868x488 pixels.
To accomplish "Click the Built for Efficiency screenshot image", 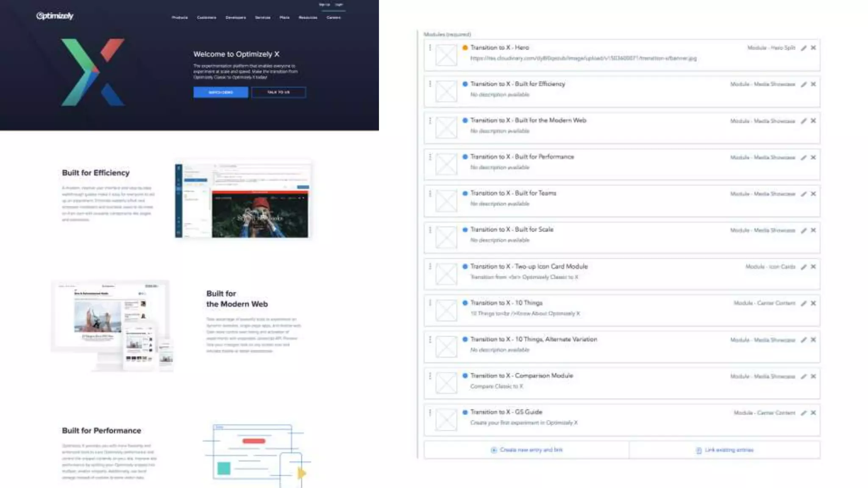I will 243,200.
